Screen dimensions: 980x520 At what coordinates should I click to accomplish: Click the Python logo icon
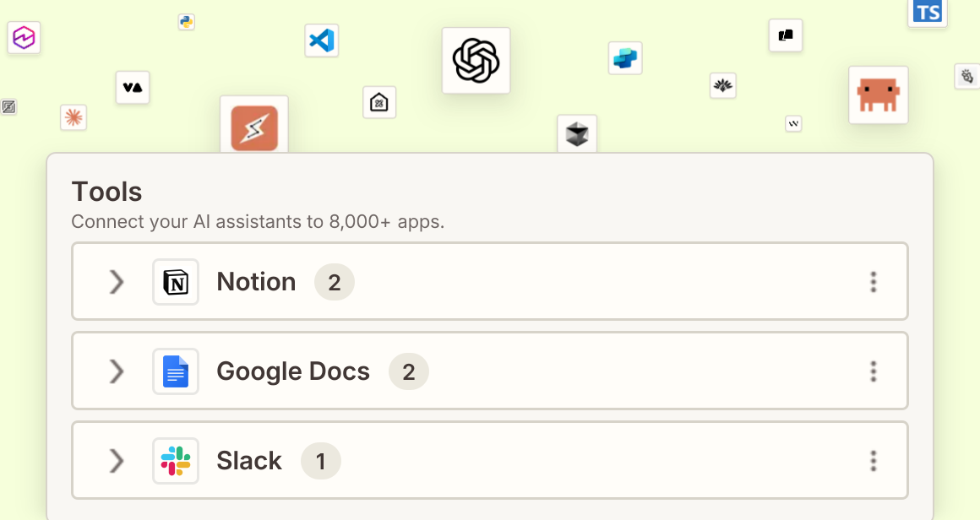coord(186,22)
